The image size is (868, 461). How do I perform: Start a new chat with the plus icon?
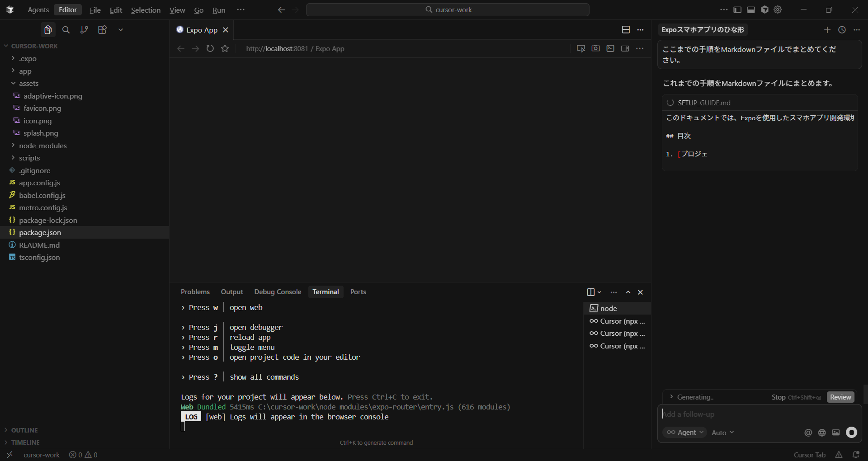point(827,30)
